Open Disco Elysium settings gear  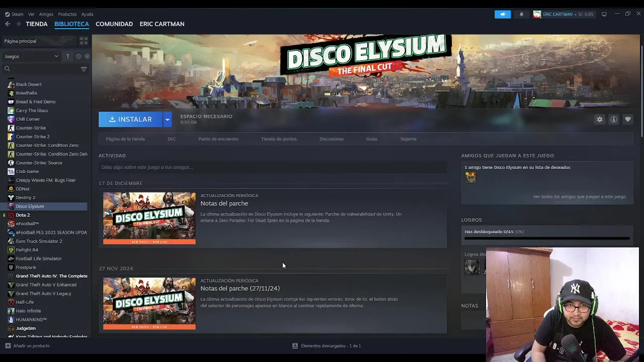[599, 119]
